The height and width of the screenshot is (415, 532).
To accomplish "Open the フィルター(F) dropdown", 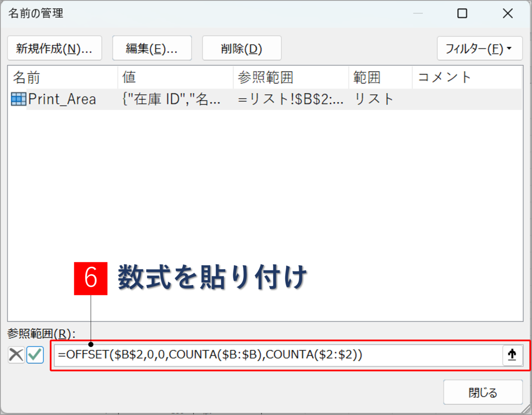I will pos(480,48).
